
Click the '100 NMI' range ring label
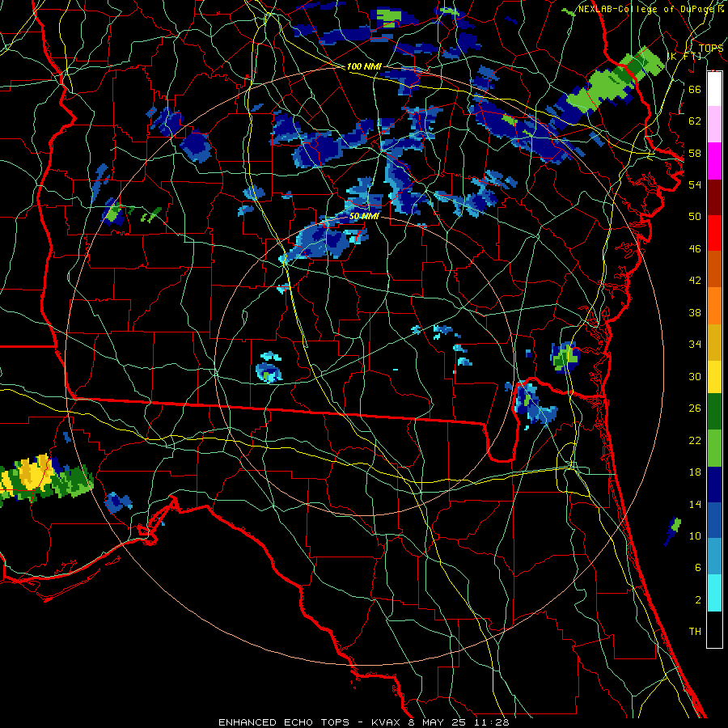364,66
